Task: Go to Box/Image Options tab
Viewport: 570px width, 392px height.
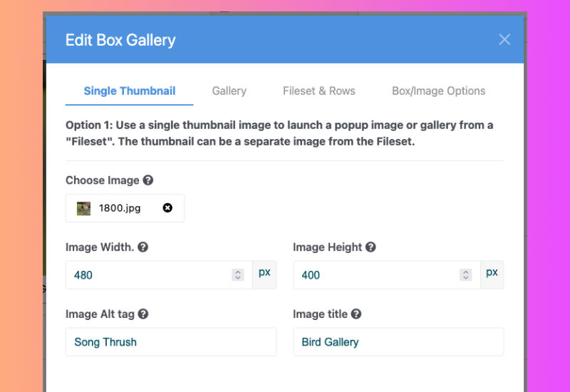Action: click(x=438, y=91)
